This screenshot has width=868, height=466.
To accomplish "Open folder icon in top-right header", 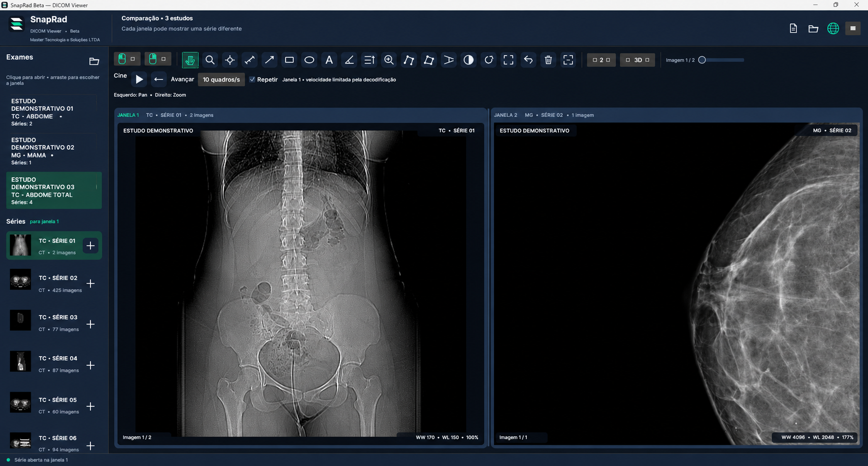I will [813, 28].
